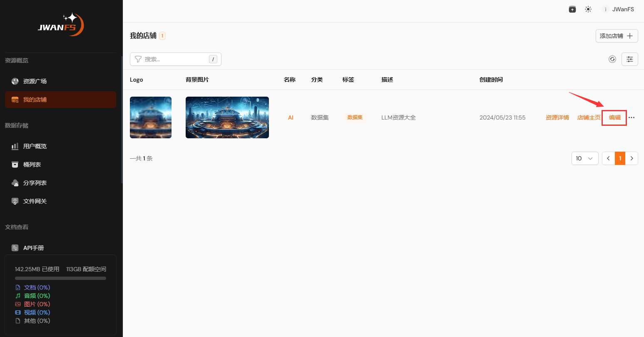
Task: Click the 一共 1 条 total text
Action: click(141, 158)
